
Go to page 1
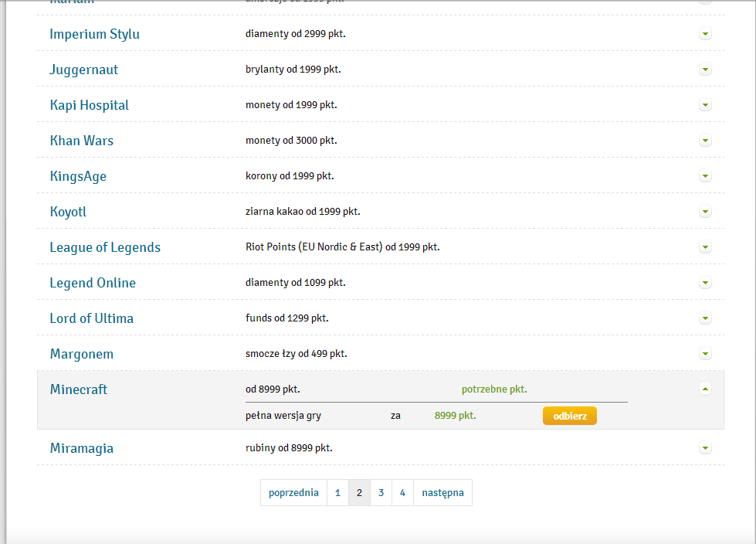[337, 492]
